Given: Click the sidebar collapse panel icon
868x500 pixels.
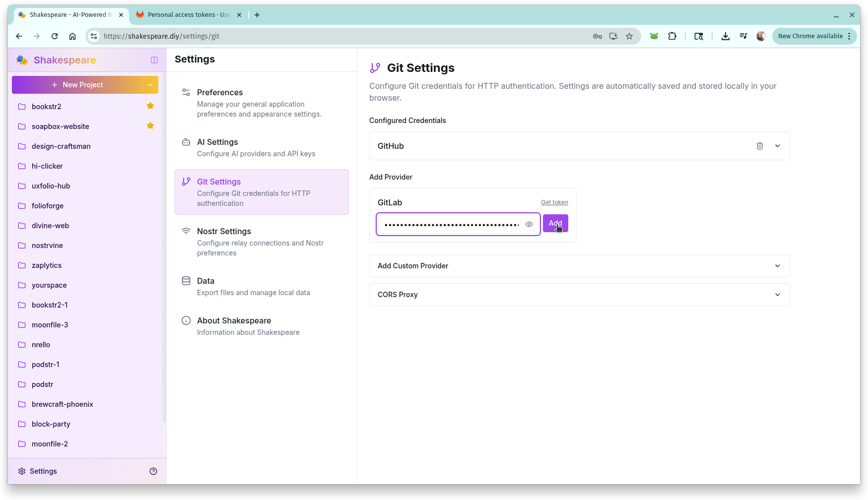Looking at the screenshot, I should coord(154,60).
